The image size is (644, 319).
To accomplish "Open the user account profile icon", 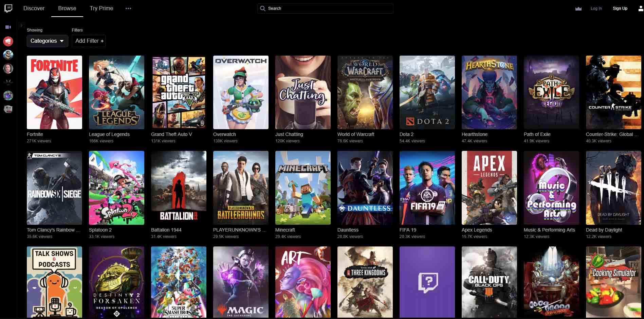I will pos(641,8).
